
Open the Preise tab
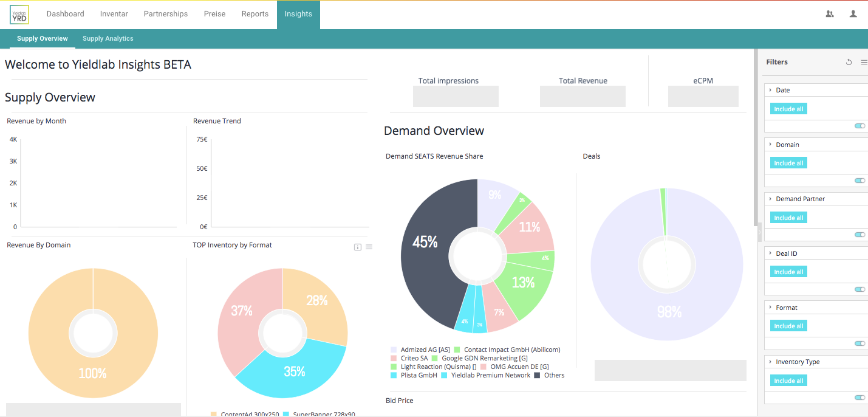pos(214,14)
